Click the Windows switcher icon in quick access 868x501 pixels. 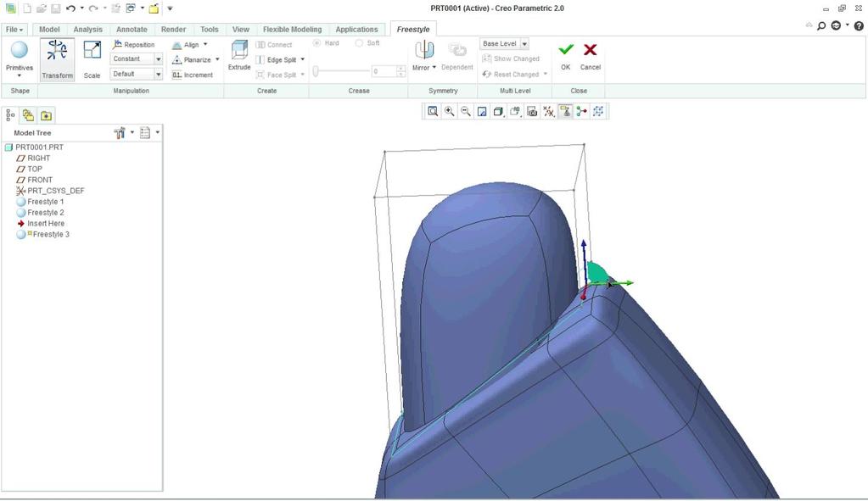132,8
